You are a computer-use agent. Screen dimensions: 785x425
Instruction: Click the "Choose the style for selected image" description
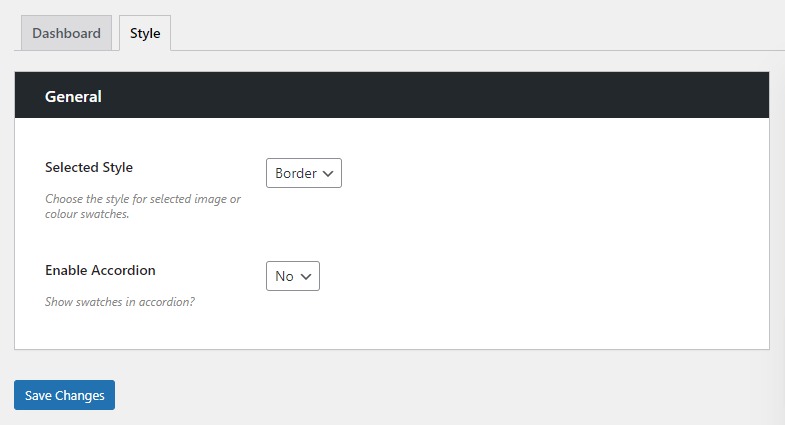(x=143, y=199)
